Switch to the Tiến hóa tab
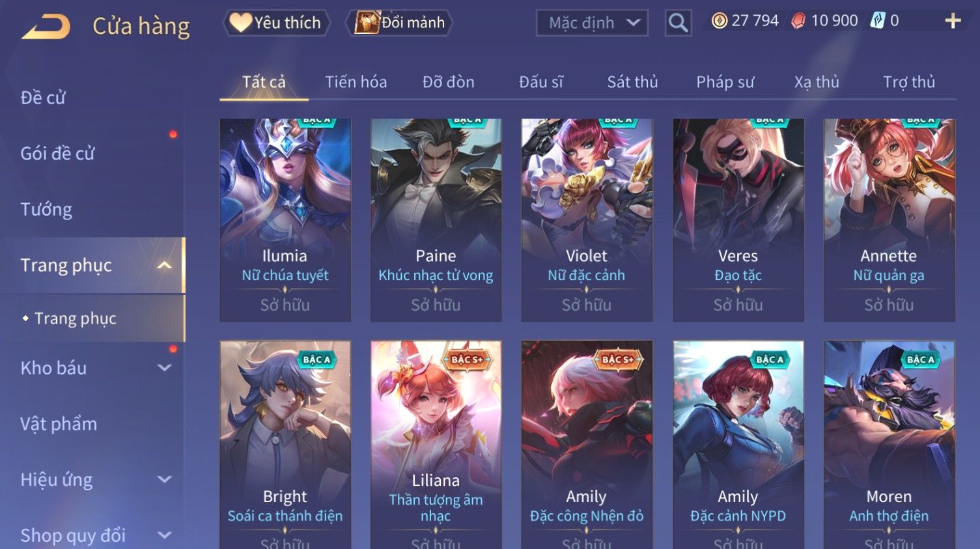980x549 pixels. click(356, 82)
